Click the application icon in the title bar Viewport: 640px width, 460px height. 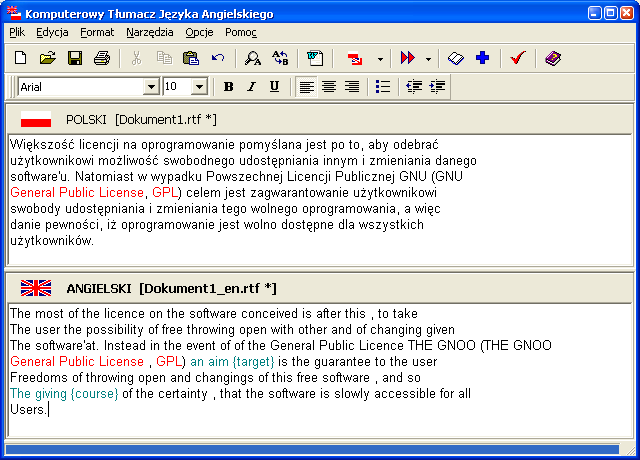tap(14, 13)
